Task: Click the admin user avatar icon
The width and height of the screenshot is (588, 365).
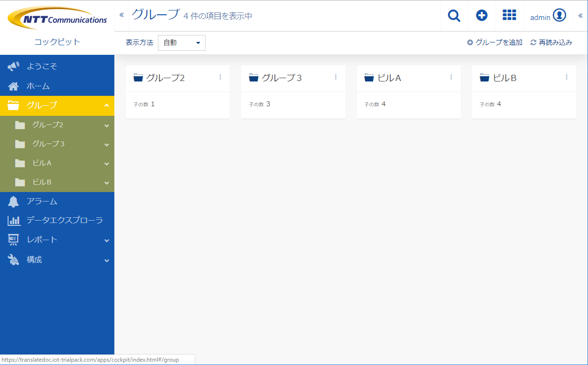Action: click(x=559, y=15)
